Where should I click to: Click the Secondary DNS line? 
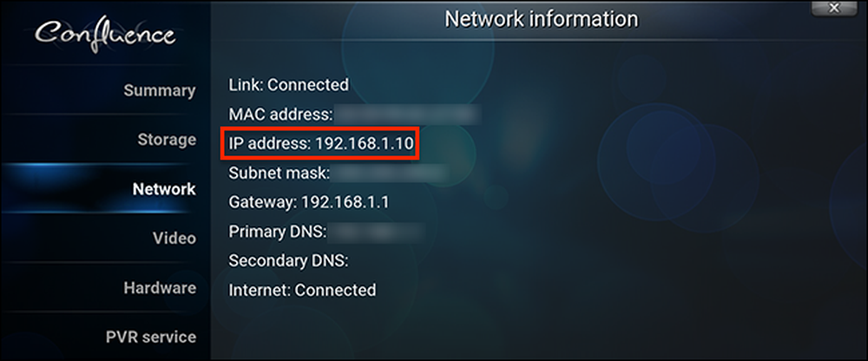click(288, 260)
